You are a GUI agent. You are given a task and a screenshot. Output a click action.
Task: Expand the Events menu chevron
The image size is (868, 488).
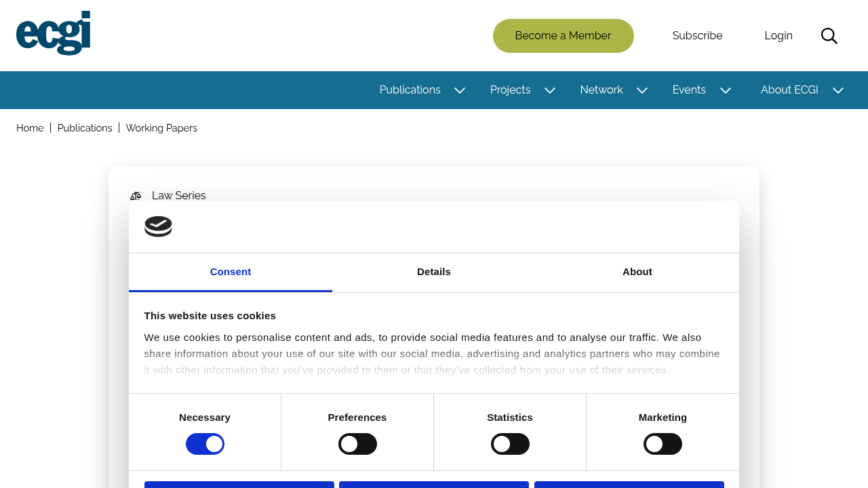(x=726, y=90)
